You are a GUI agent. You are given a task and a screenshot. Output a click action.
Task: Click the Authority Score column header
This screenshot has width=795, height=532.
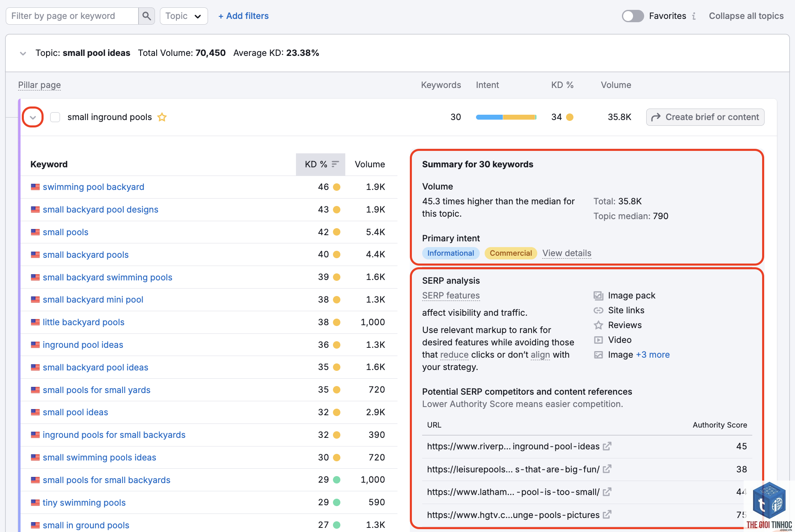pyautogui.click(x=720, y=425)
